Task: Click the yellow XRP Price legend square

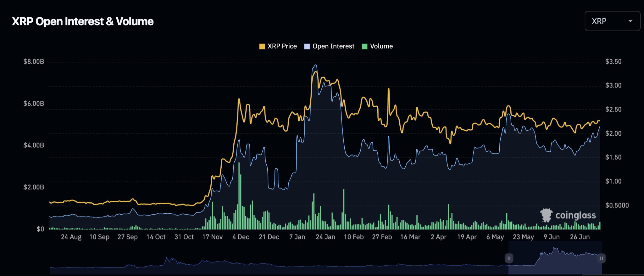Action: click(262, 47)
